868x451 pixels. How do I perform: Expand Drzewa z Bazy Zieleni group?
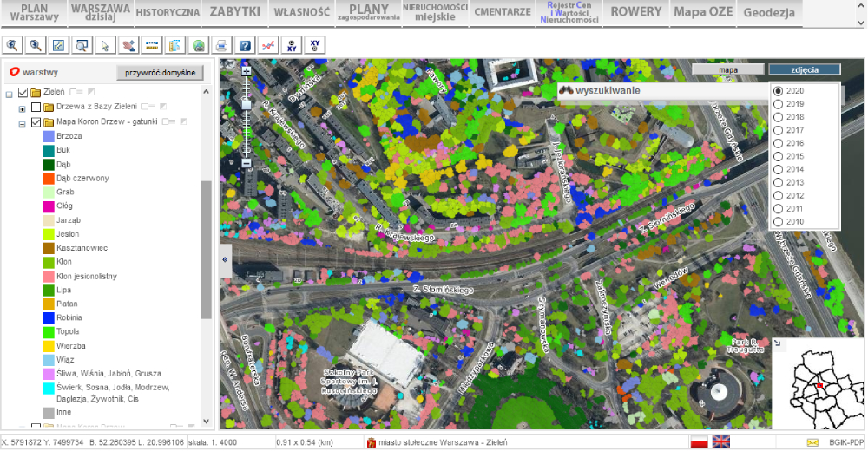[x=23, y=109]
